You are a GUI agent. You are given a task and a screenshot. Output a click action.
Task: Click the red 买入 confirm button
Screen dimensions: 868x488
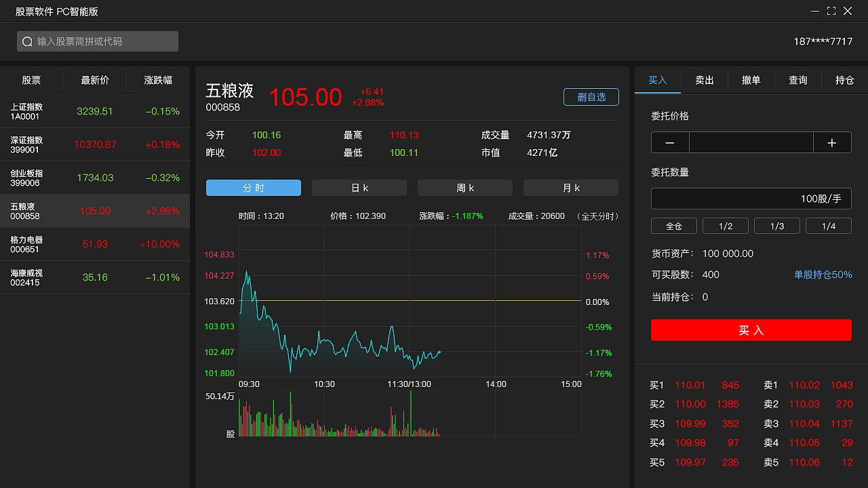point(751,330)
